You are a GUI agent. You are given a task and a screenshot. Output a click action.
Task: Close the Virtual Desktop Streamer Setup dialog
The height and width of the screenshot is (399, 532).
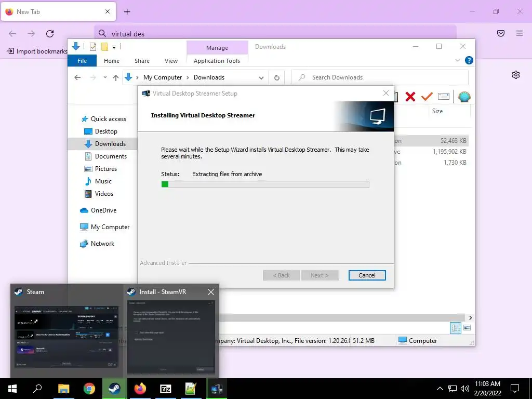pyautogui.click(x=386, y=93)
